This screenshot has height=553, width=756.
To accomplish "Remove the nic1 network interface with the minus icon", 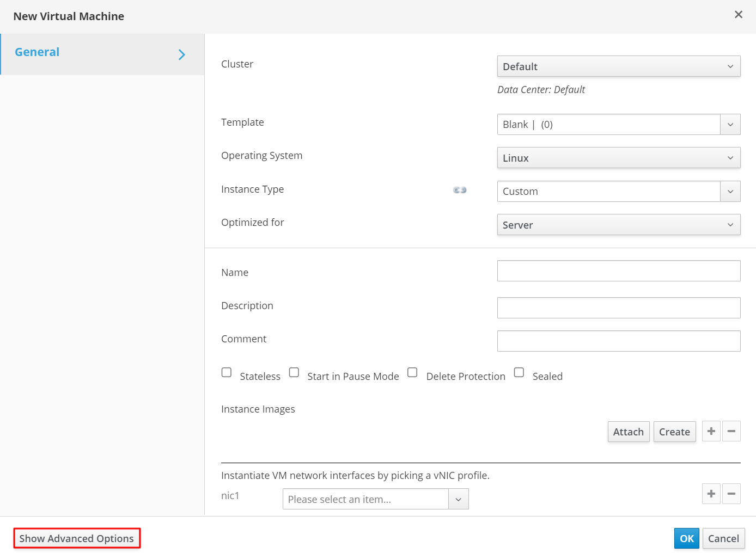I will click(x=731, y=494).
